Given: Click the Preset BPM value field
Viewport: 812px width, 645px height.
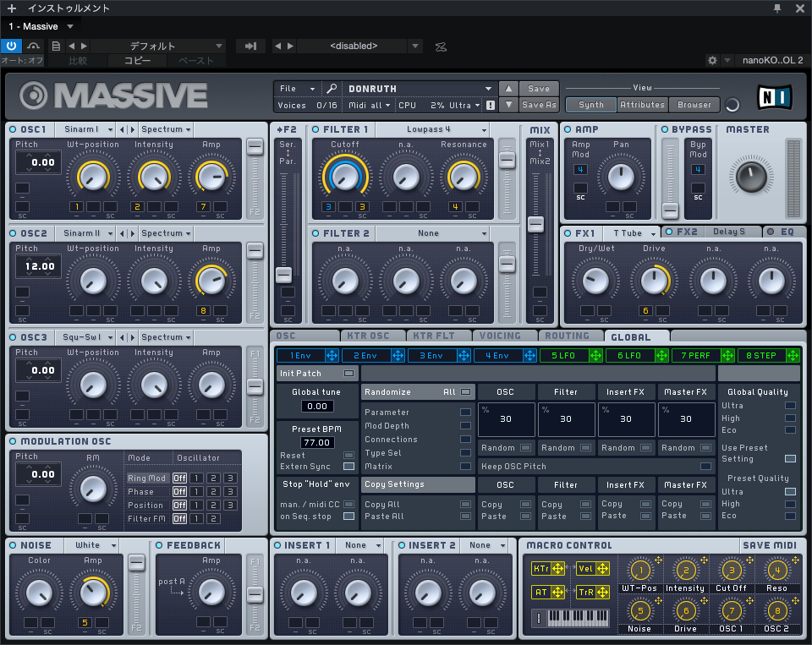Looking at the screenshot, I should point(317,443).
